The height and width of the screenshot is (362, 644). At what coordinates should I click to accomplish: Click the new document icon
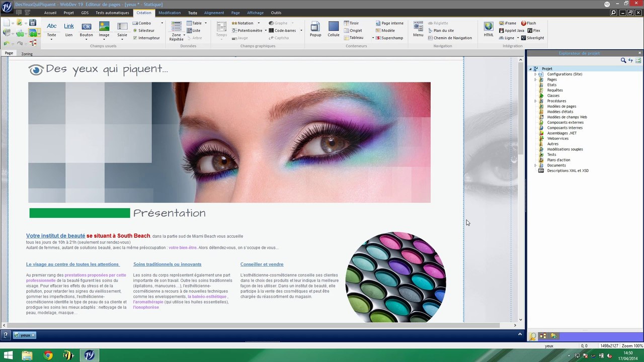7,23
